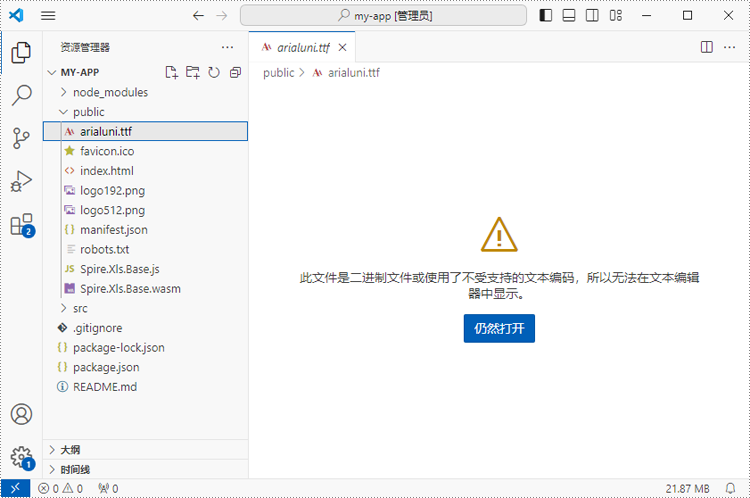Open remote window from status bar
This screenshot has height=498, width=750.
click(15, 488)
